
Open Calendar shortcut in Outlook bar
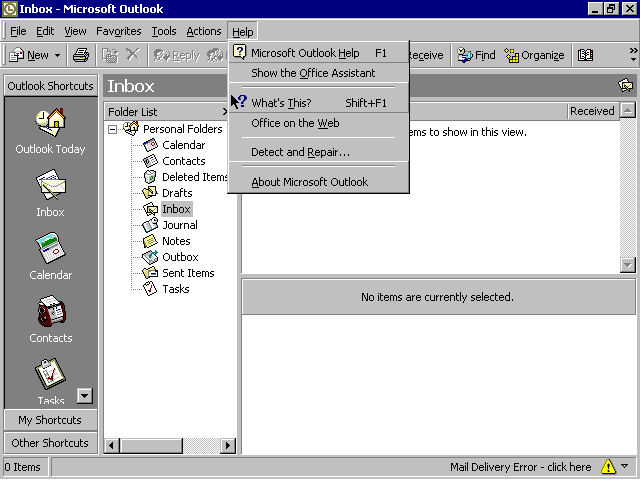(x=50, y=249)
